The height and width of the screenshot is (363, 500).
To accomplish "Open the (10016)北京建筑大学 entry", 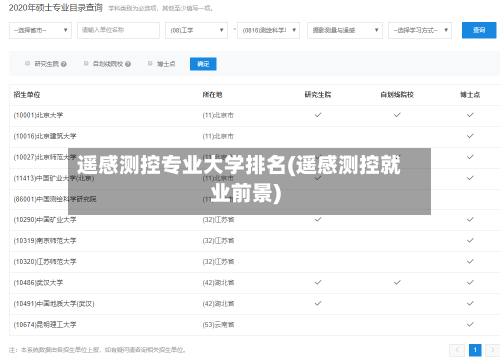I will coord(45,136).
